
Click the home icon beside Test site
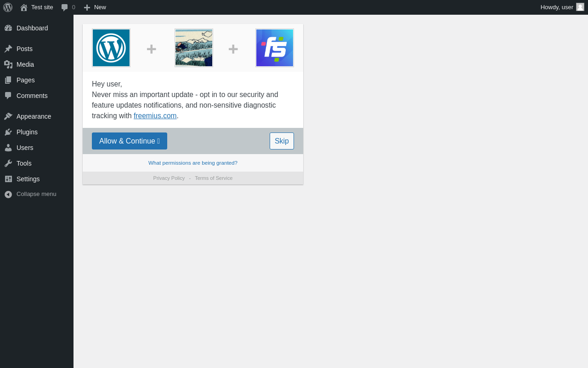pos(24,7)
